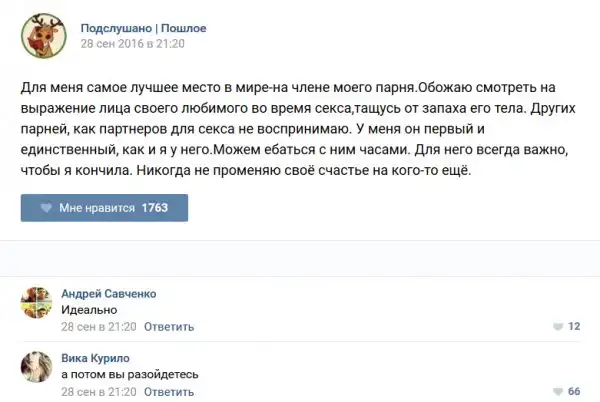The image size is (600, 402).
Task: Click the 12 likes count on first comment
Action: click(574, 327)
